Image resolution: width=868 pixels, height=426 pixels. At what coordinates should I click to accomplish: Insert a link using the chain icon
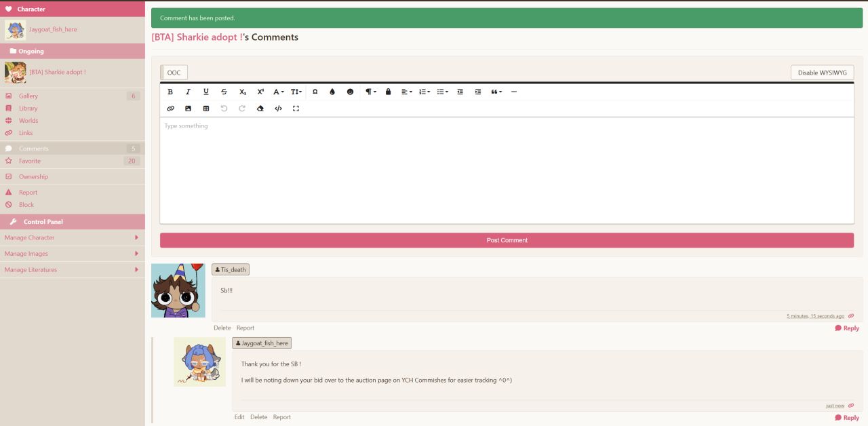click(170, 109)
